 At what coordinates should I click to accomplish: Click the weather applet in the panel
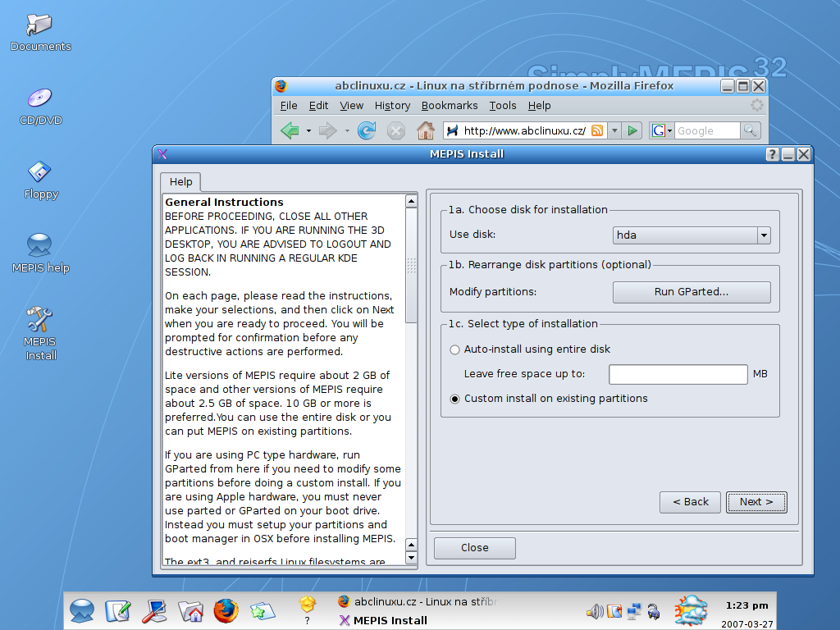click(691, 610)
